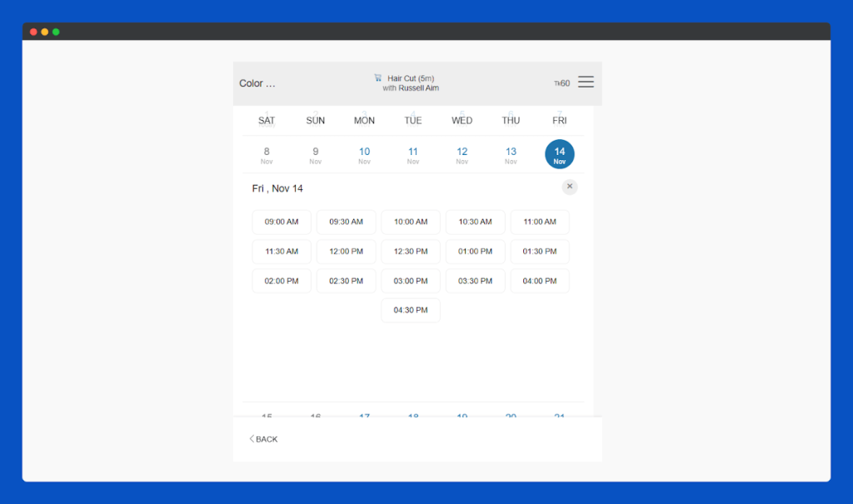Reserve the 02:30 PM slot
Image resolution: width=853 pixels, height=504 pixels.
[346, 280]
